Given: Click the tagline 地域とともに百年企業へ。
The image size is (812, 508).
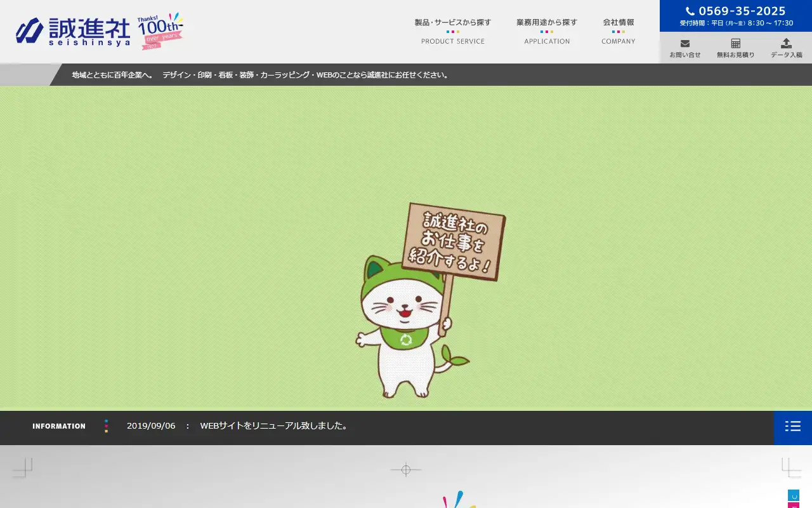Looking at the screenshot, I should point(113,75).
